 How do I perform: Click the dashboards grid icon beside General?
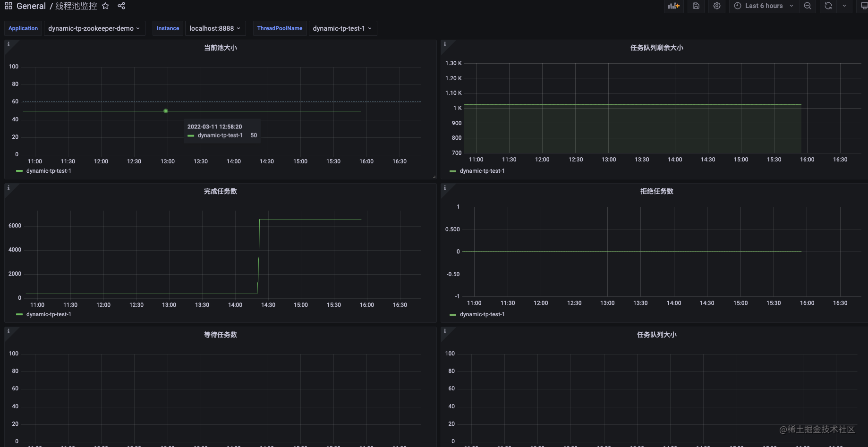9,6
